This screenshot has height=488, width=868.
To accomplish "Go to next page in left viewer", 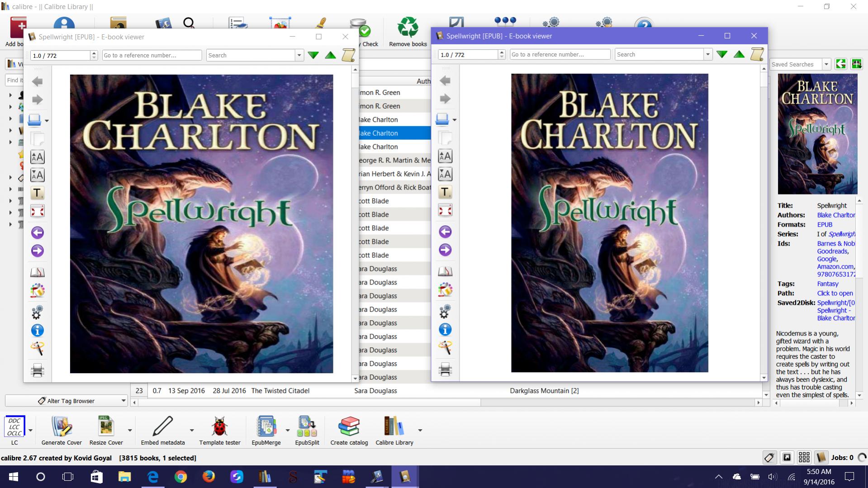I will point(38,251).
